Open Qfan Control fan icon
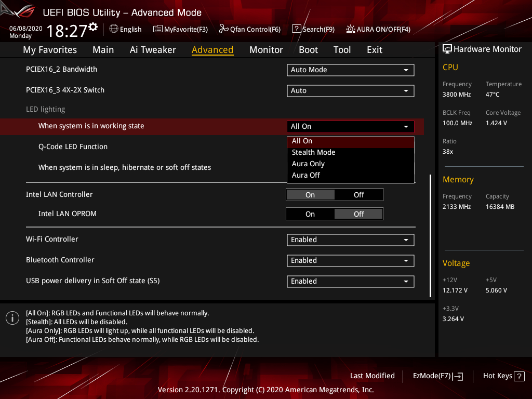The width and height of the screenshot is (532, 399). [223, 29]
